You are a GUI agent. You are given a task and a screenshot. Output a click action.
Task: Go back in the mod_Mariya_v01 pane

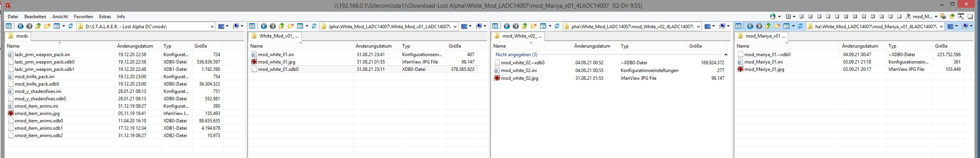click(x=750, y=26)
